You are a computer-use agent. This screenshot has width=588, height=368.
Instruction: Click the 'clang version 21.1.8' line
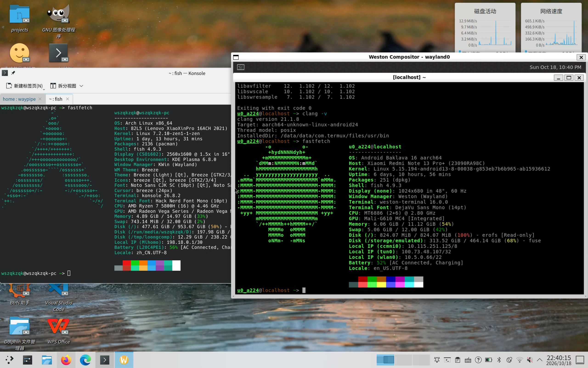pos(268,119)
